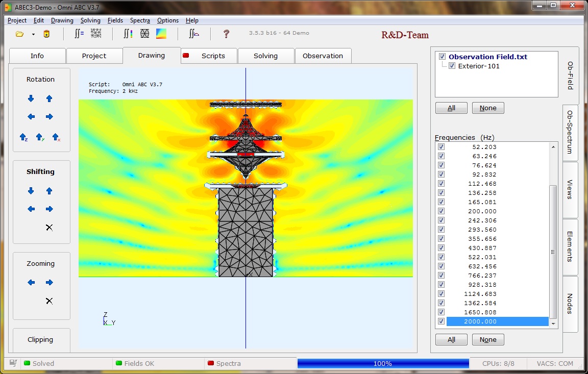Click the Fields OK status indicator
588x374 pixels.
(x=135, y=363)
